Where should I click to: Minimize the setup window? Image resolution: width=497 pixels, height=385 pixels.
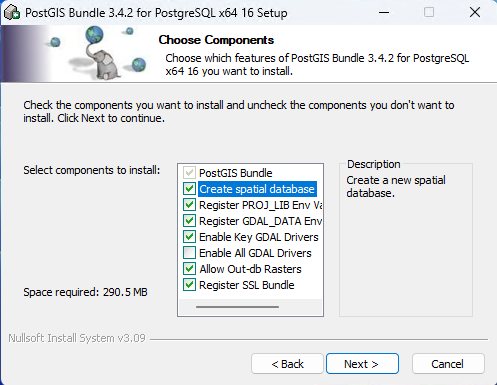[x=384, y=13]
